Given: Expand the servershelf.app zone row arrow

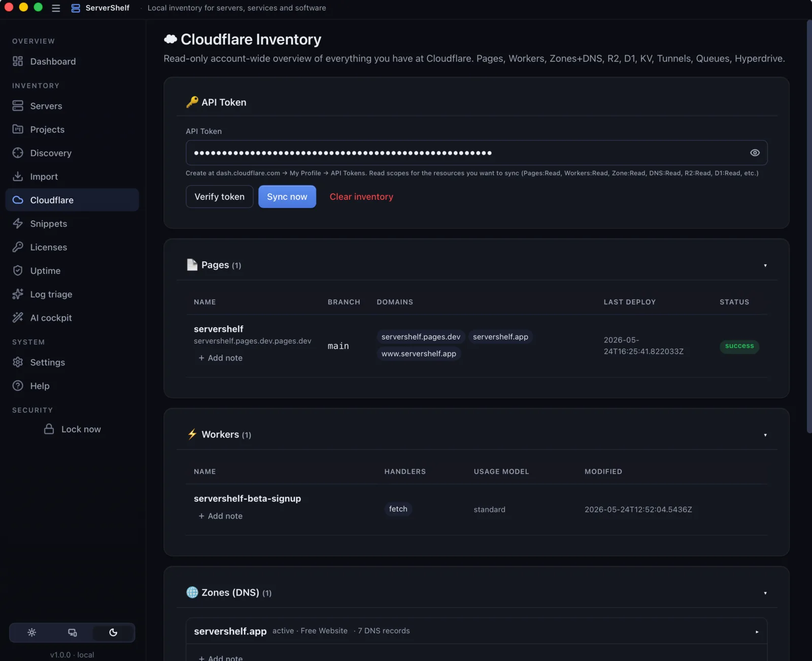Looking at the screenshot, I should click(x=757, y=632).
